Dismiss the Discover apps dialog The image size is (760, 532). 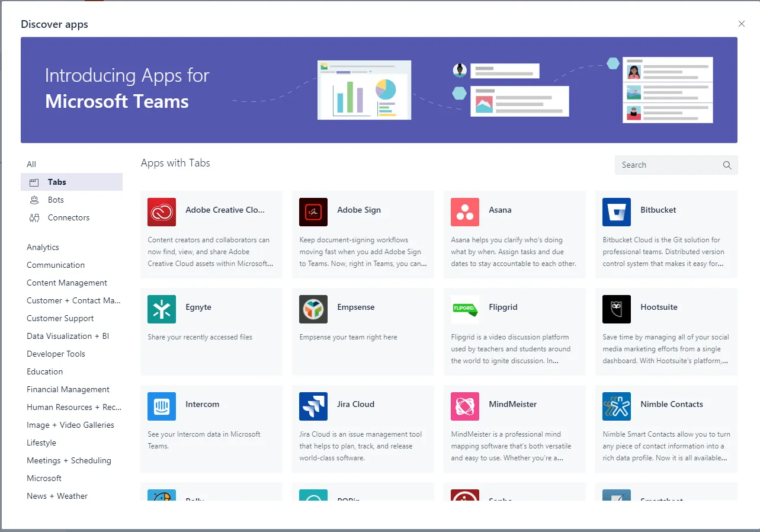741,24
